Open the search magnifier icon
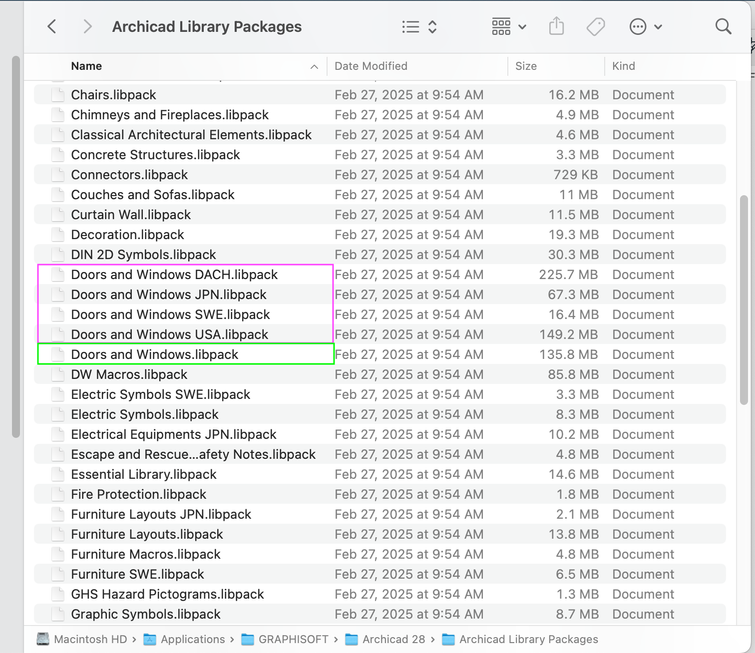This screenshot has height=653, width=755. 723,26
